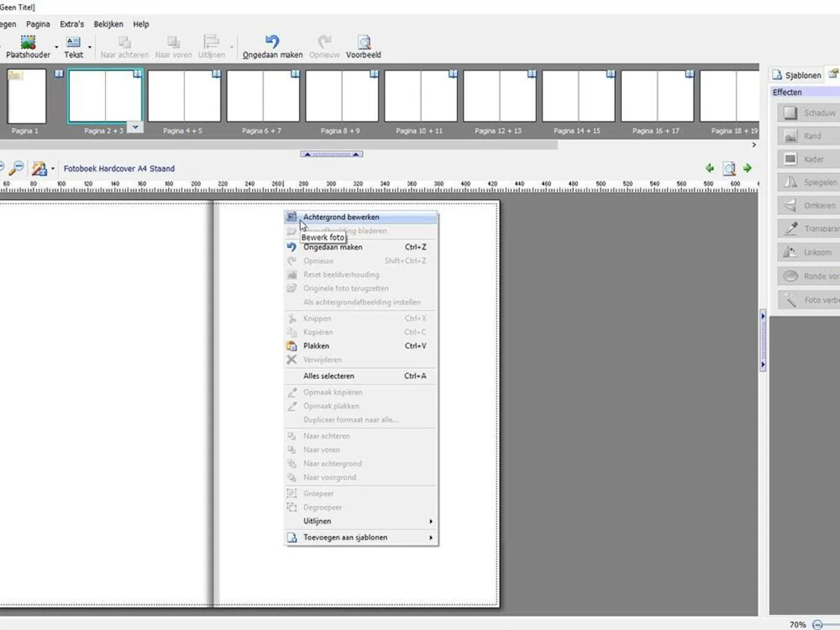Select Plakken from the context menu
The width and height of the screenshot is (840, 630).
pyautogui.click(x=316, y=346)
